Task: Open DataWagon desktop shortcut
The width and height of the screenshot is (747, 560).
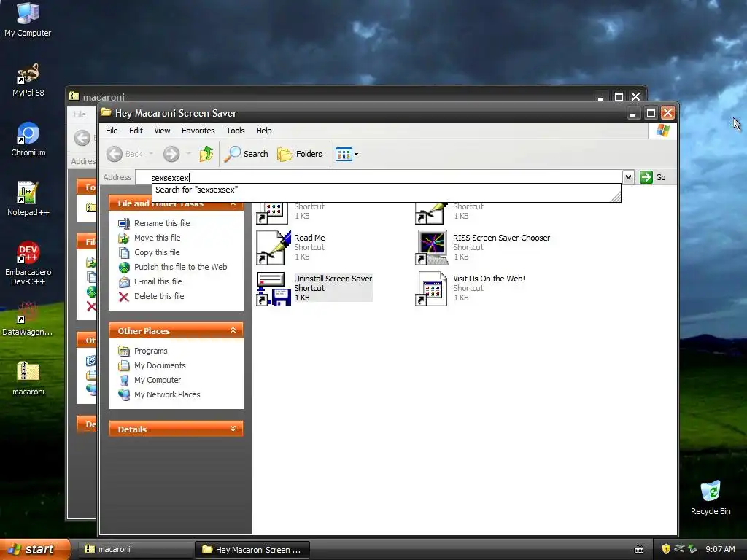Action: [28, 319]
